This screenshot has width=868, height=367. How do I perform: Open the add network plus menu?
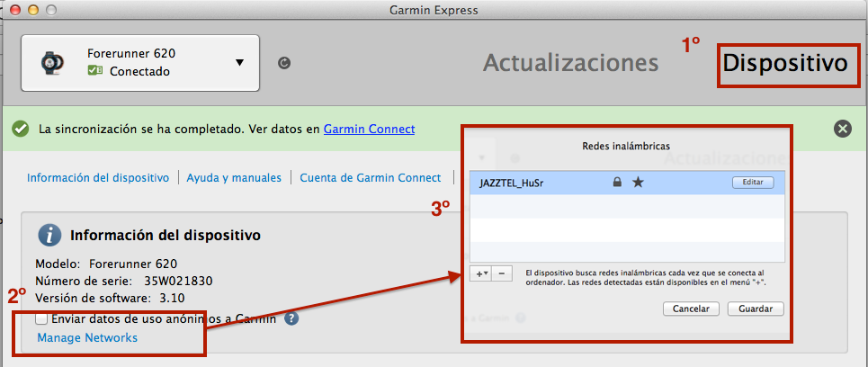(479, 273)
